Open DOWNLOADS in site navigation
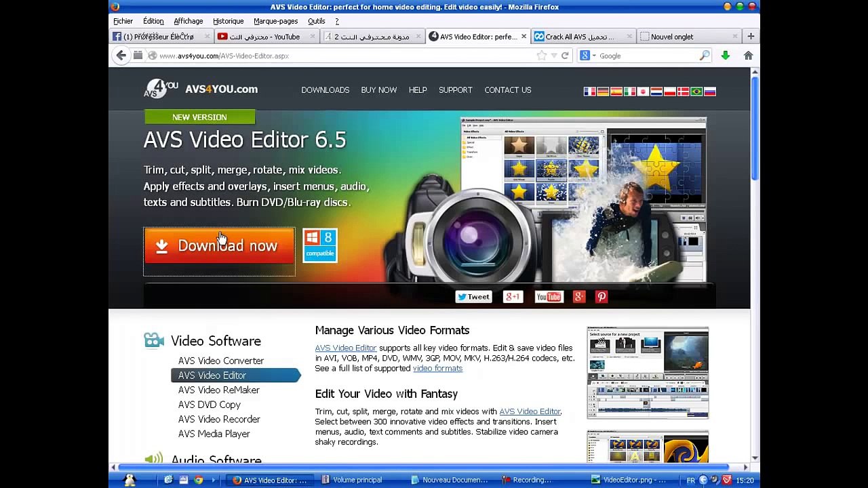This screenshot has width=868, height=488. click(x=325, y=90)
